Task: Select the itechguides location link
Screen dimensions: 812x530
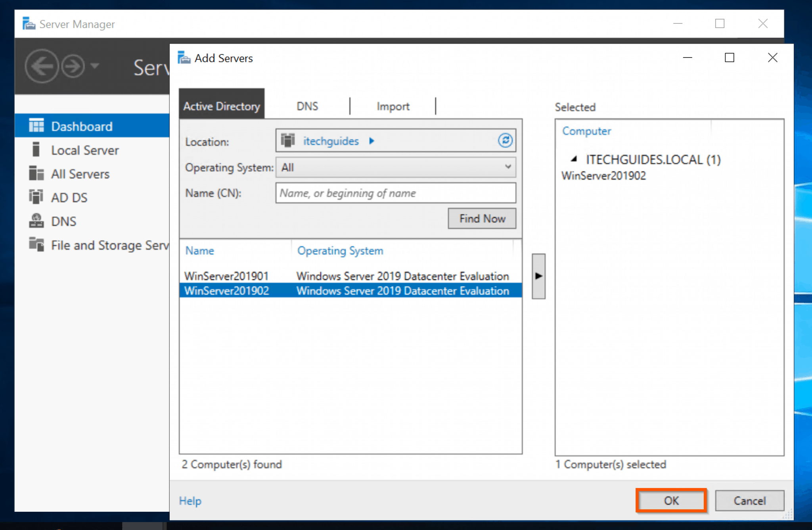Action: 331,141
